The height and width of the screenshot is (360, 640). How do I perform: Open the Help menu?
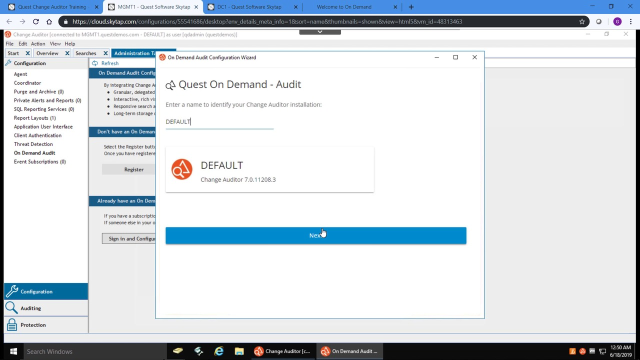point(70,44)
